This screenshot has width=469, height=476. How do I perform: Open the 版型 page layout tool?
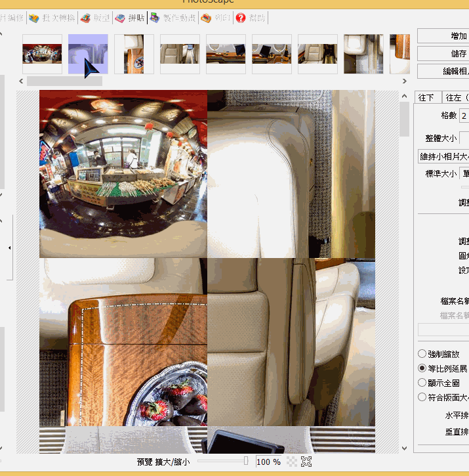coord(94,18)
